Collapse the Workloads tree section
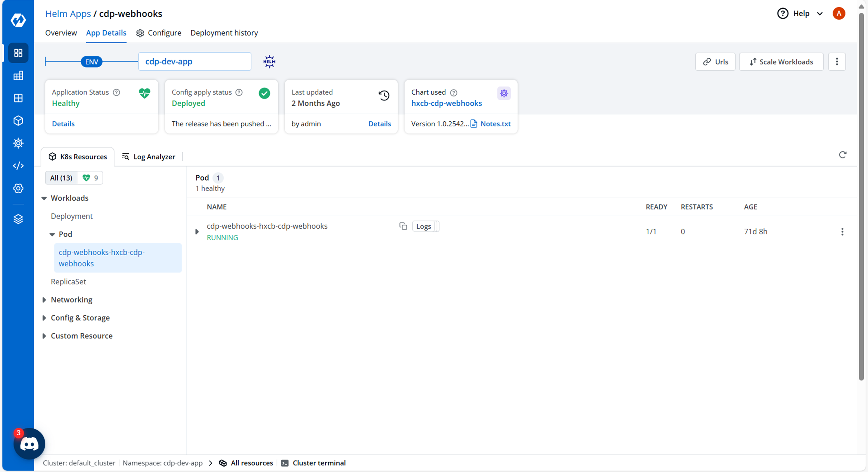This screenshot has height=472, width=868. coord(44,198)
